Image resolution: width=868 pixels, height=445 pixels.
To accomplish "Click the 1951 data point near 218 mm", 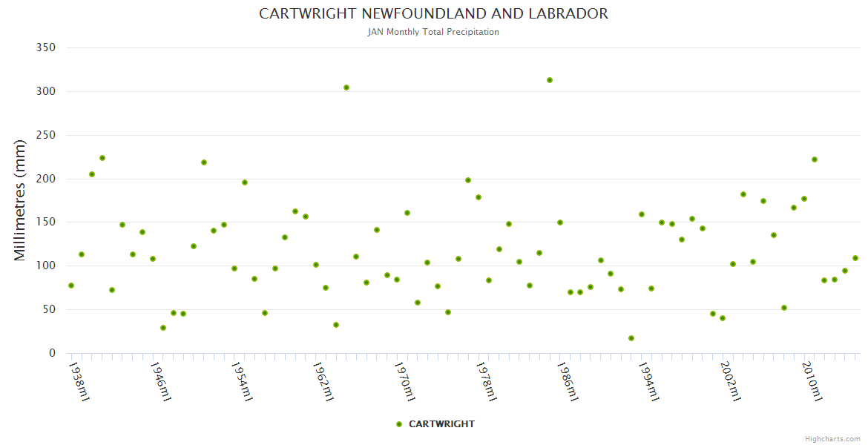I will pos(204,162).
